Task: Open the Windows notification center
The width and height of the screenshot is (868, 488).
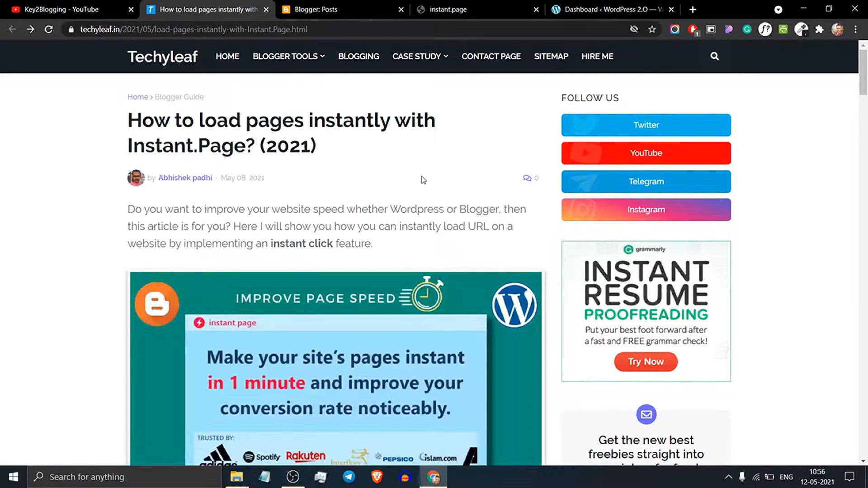Action: coord(849,477)
